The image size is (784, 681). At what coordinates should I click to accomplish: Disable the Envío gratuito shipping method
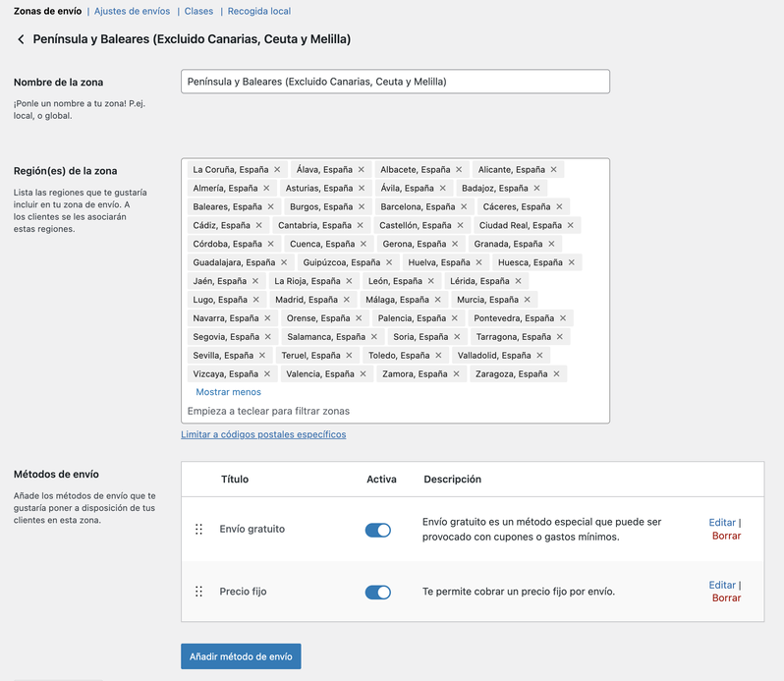click(378, 530)
